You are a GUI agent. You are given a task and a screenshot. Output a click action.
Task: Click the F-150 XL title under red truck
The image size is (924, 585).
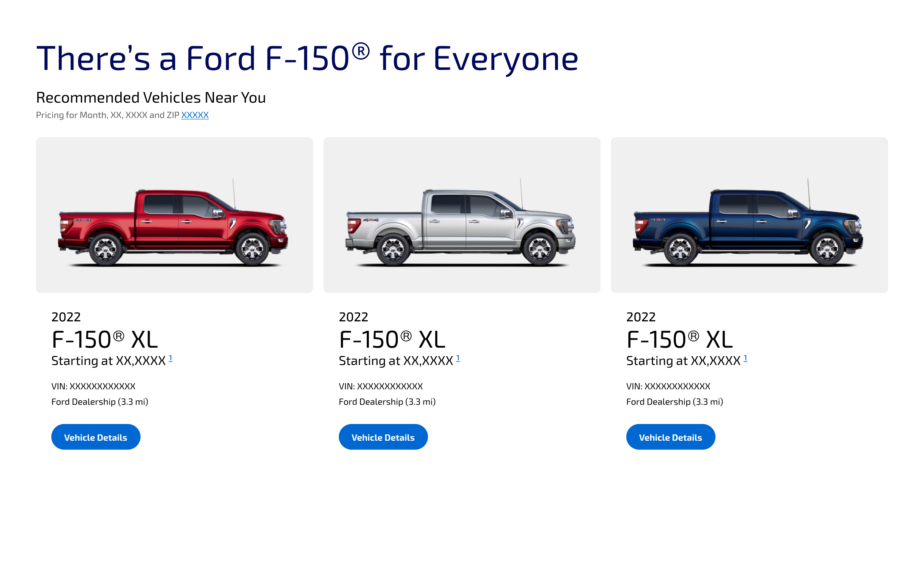click(x=104, y=340)
